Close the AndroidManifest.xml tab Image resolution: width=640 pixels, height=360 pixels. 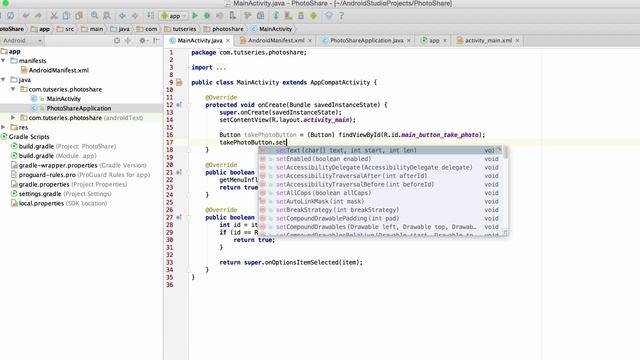pyautogui.click(x=310, y=40)
